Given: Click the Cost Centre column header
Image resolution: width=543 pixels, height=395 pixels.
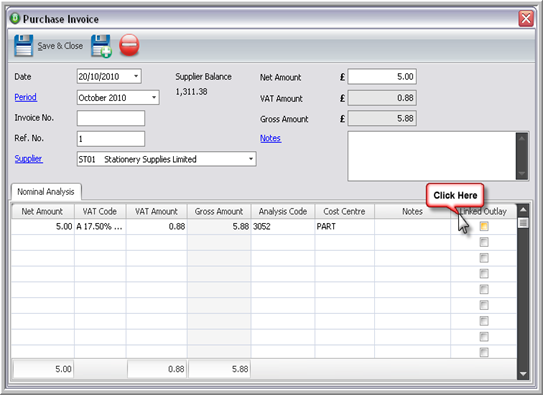Looking at the screenshot, I should 345,211.
